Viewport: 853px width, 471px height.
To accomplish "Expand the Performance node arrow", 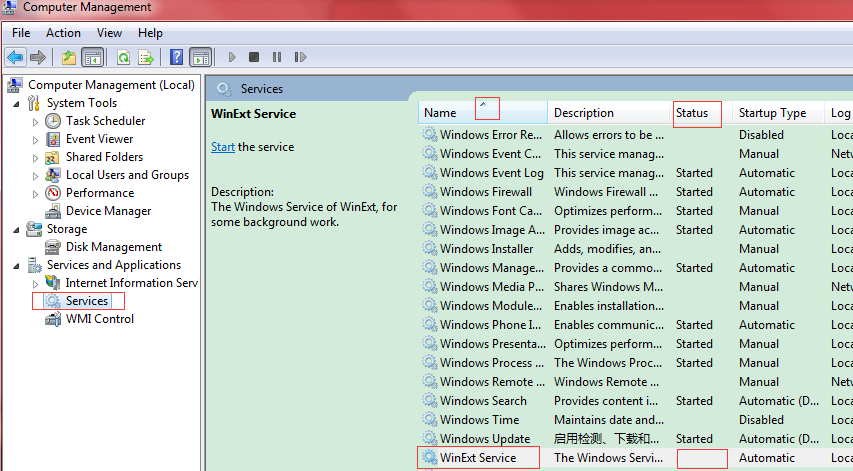I will tap(35, 194).
